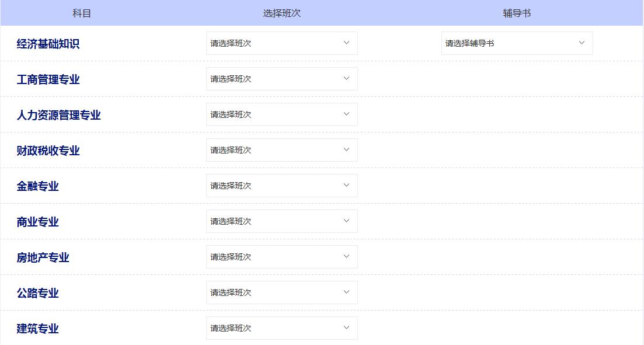The image size is (644, 345).
Task: Expand the 班次 dropdown for 公路专业
Action: coord(282,292)
